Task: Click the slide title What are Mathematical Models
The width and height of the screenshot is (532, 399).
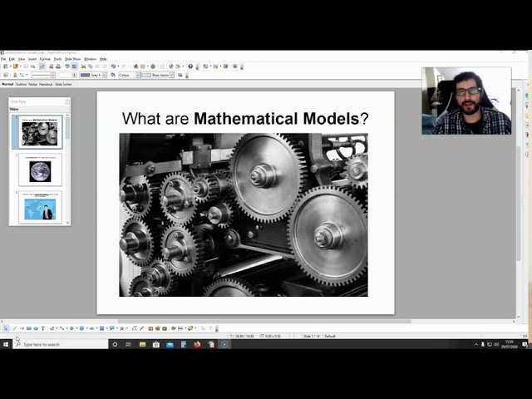Action: click(245, 118)
